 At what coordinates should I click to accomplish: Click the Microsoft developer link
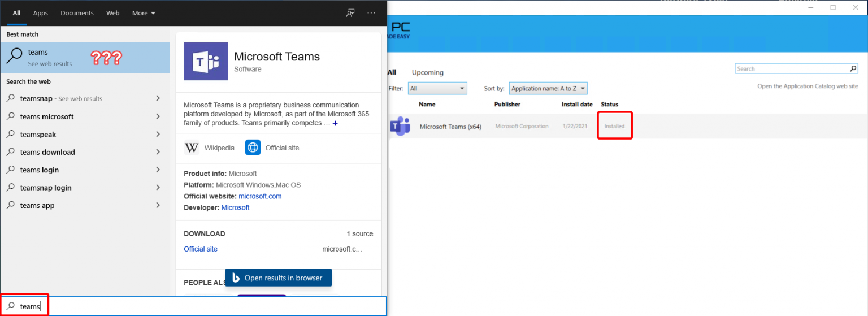click(235, 207)
